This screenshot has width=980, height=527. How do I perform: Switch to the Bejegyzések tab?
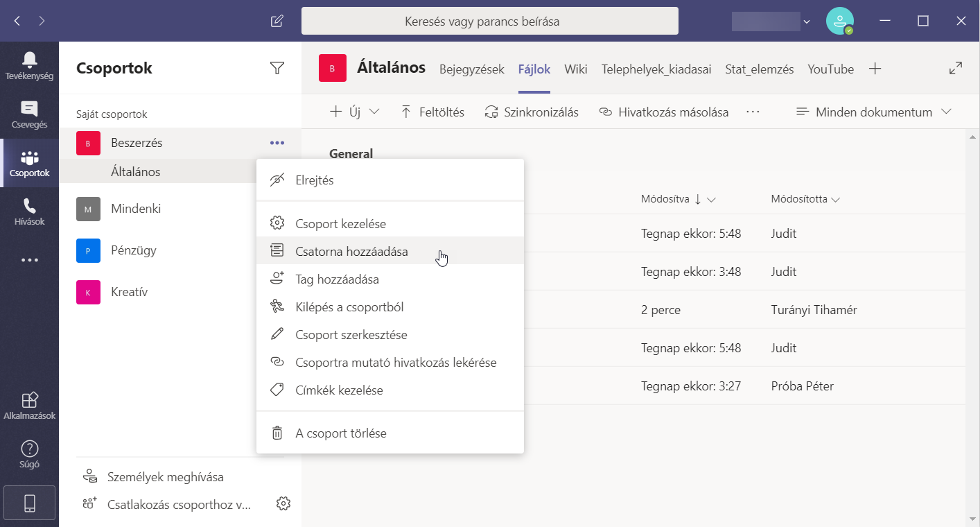(471, 69)
